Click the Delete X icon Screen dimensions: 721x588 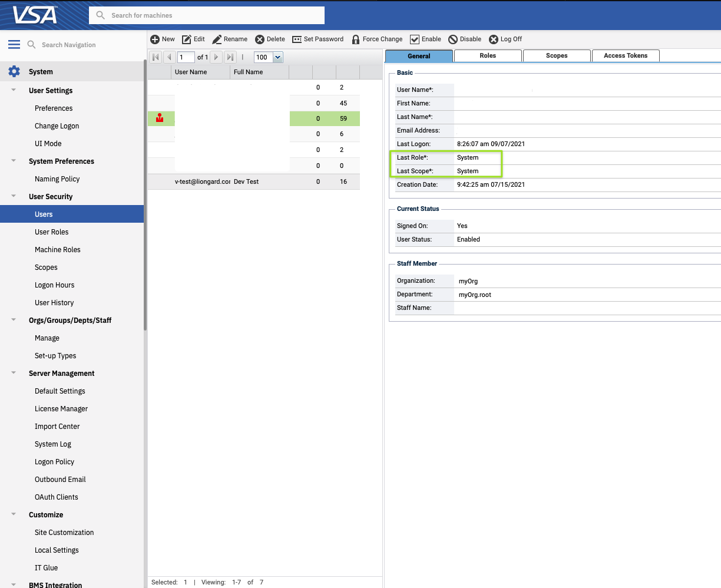260,39
